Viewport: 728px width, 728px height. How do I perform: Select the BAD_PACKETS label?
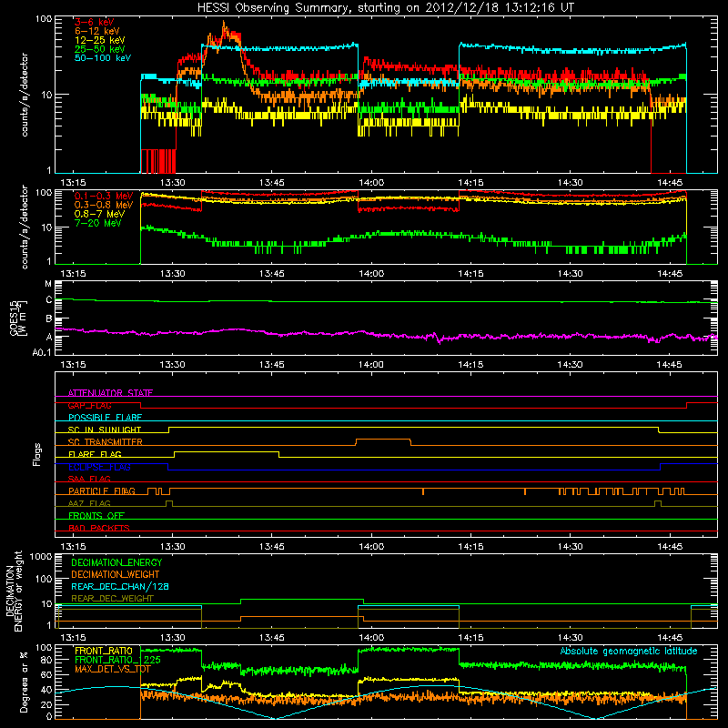point(99,528)
